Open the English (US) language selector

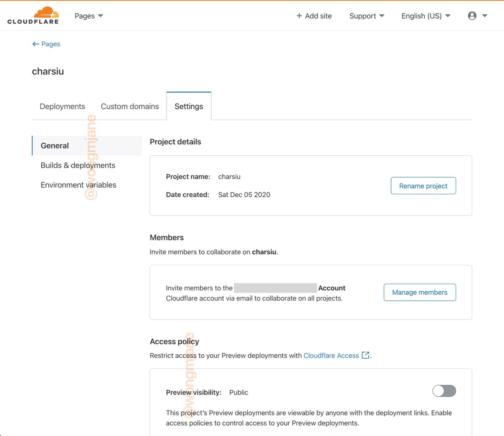tap(426, 16)
